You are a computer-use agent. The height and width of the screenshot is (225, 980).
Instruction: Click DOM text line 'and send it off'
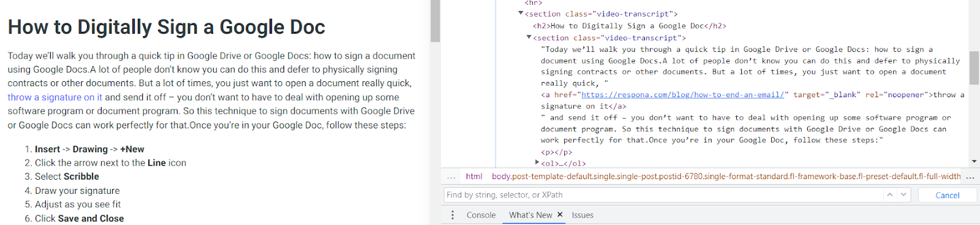coord(746,129)
